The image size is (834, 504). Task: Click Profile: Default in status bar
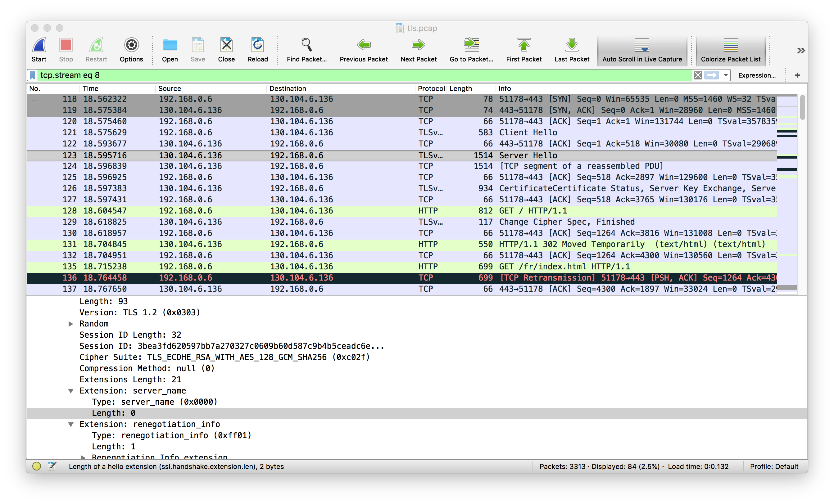(774, 466)
